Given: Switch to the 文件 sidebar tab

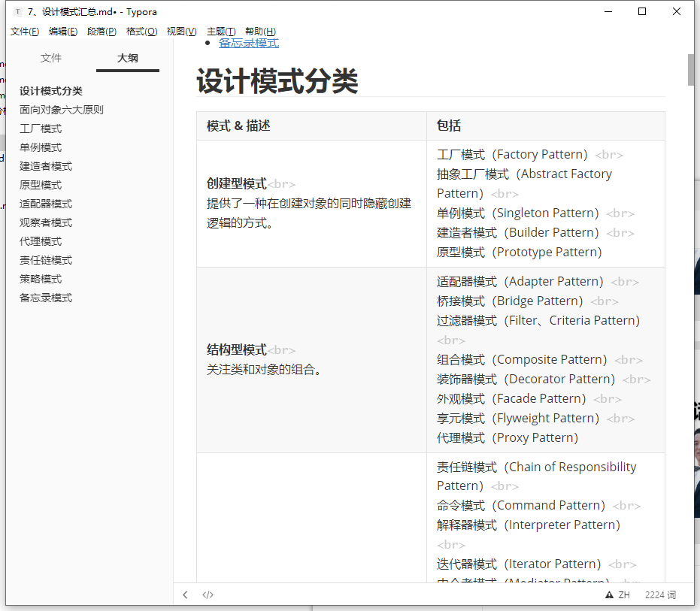Looking at the screenshot, I should [51, 58].
